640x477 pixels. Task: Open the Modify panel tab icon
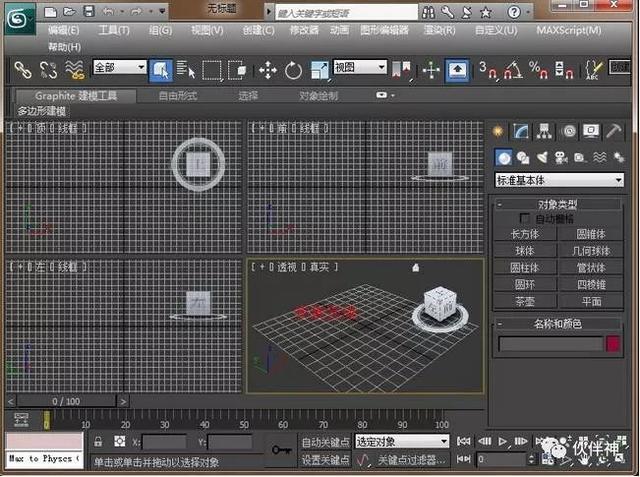coord(521,131)
